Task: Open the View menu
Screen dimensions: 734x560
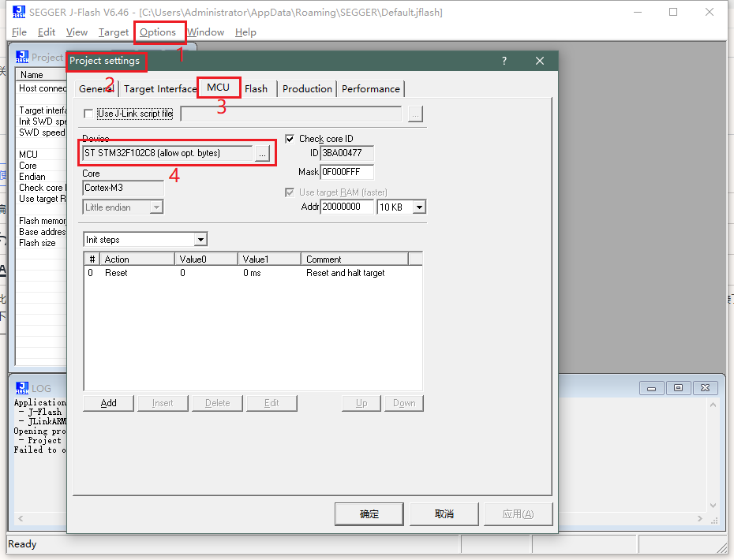Action: click(x=77, y=32)
